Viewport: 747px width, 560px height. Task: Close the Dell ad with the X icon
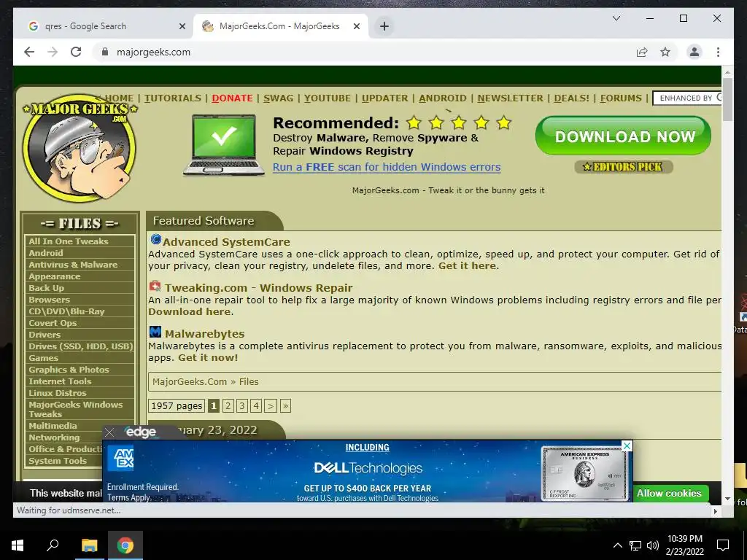tap(627, 446)
